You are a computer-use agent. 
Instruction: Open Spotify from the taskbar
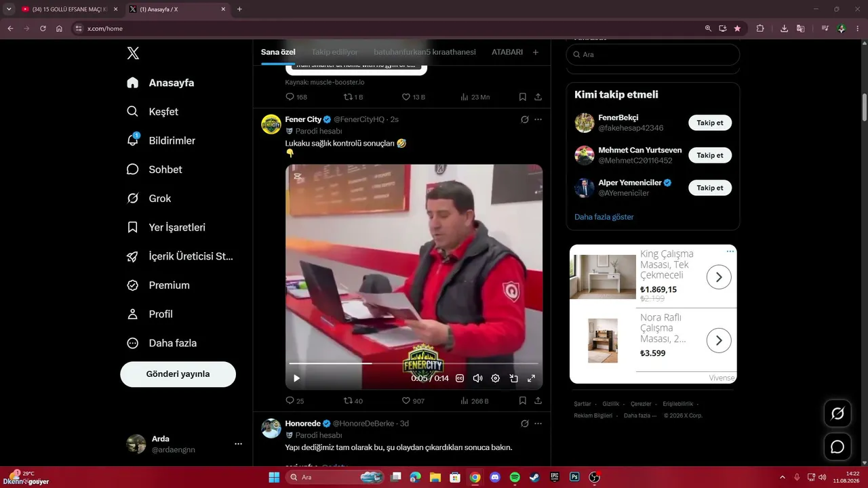point(515,477)
